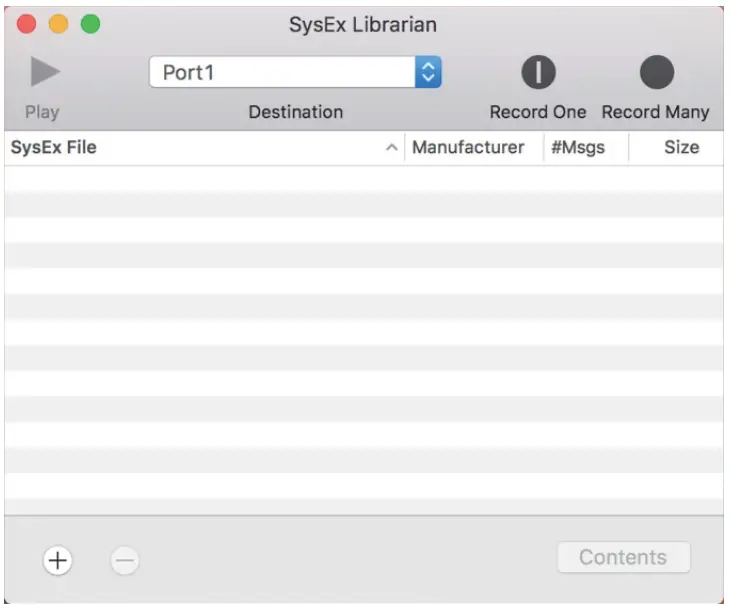Click the blue arrows on Port1 selector
Image resolution: width=731 pixels, height=610 pixels.
[x=428, y=72]
